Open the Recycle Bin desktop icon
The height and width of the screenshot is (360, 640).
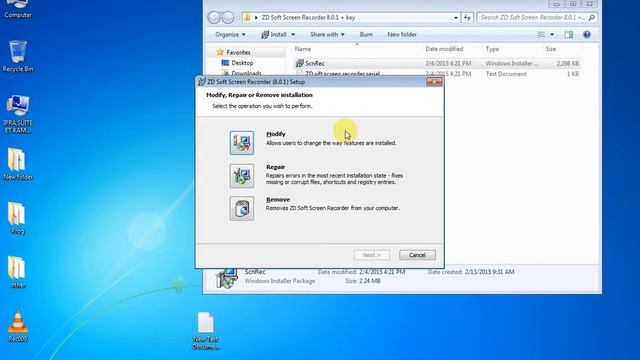pos(18,56)
